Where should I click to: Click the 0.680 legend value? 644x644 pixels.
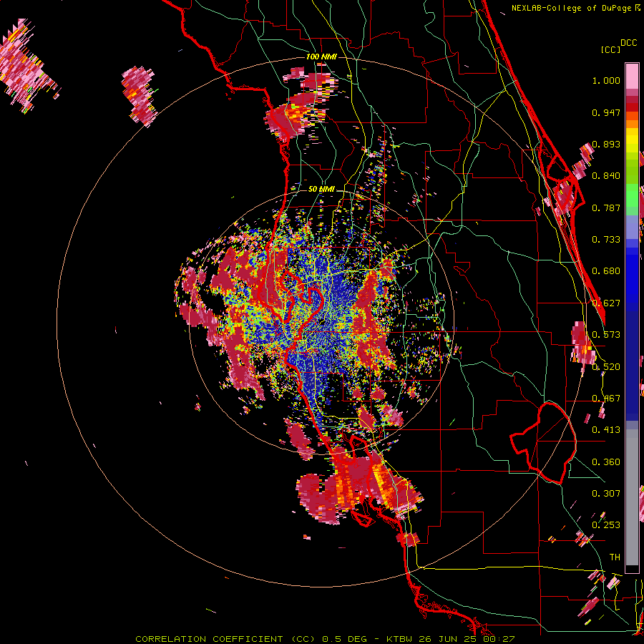(x=606, y=271)
